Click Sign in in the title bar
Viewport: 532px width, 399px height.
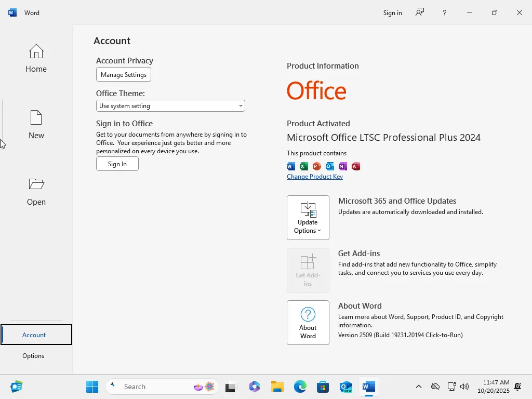click(x=393, y=13)
